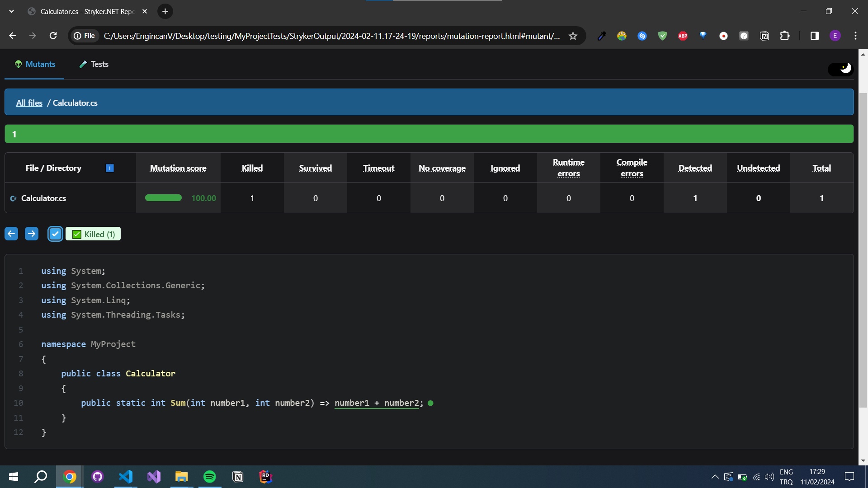This screenshot has width=868, height=488.
Task: Disable the Killed (1) mutation filter
Action: [93, 234]
